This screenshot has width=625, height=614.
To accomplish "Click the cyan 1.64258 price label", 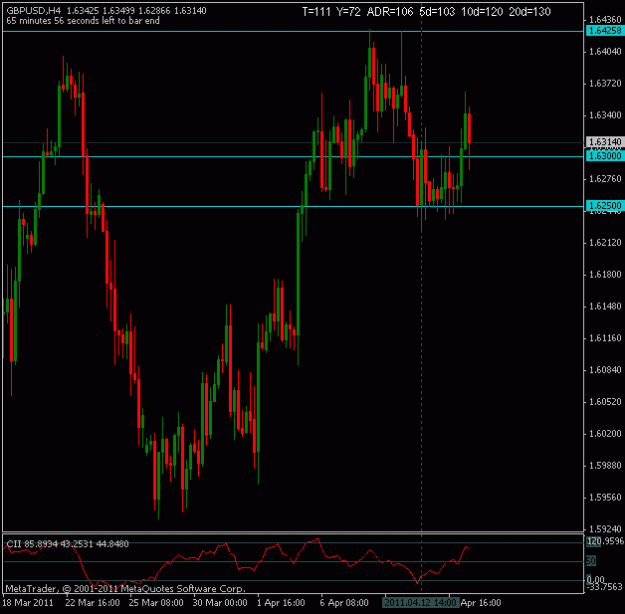I will 605,31.
